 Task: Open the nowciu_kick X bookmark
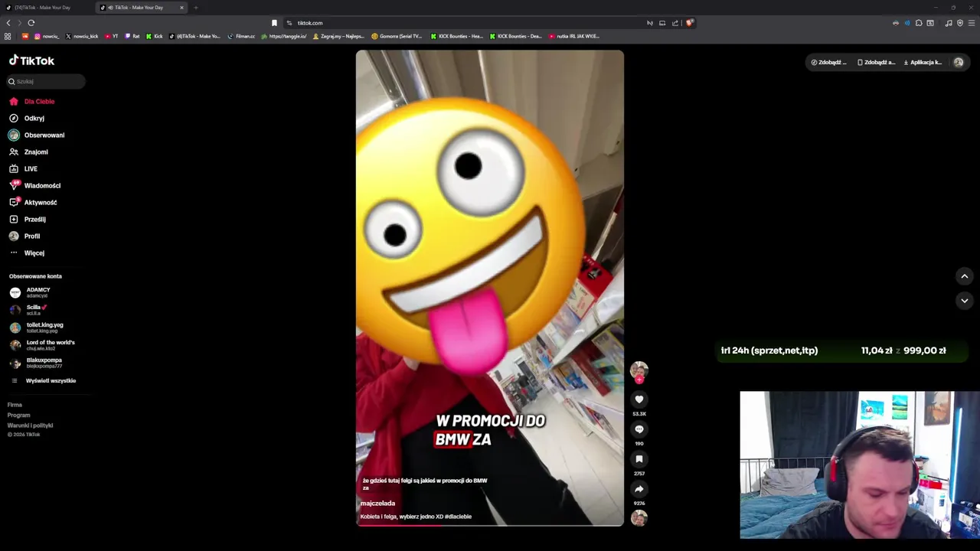click(x=82, y=36)
